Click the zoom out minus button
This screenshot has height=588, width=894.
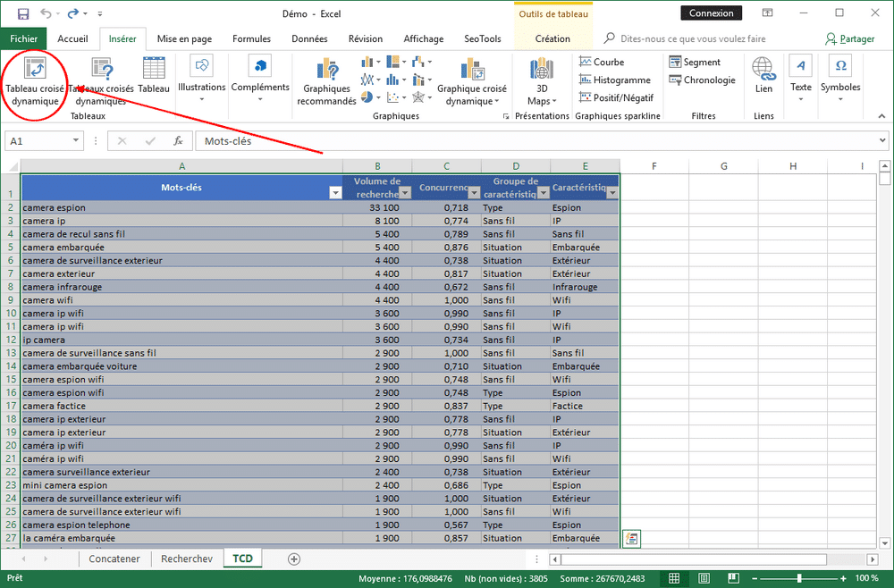755,578
